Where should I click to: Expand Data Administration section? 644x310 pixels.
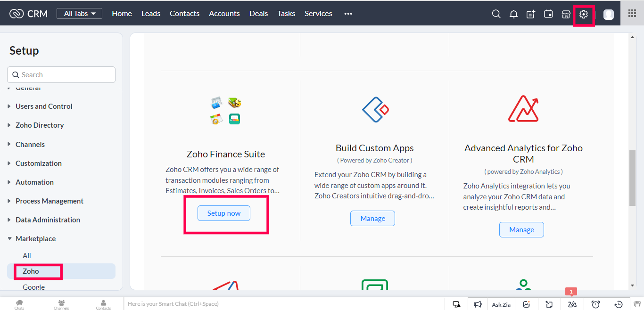click(48, 220)
